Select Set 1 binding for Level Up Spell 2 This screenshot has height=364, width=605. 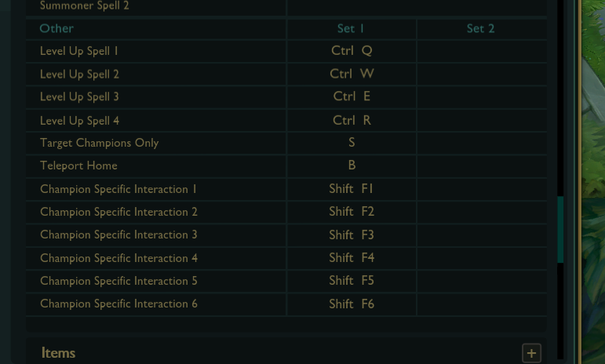(352, 74)
